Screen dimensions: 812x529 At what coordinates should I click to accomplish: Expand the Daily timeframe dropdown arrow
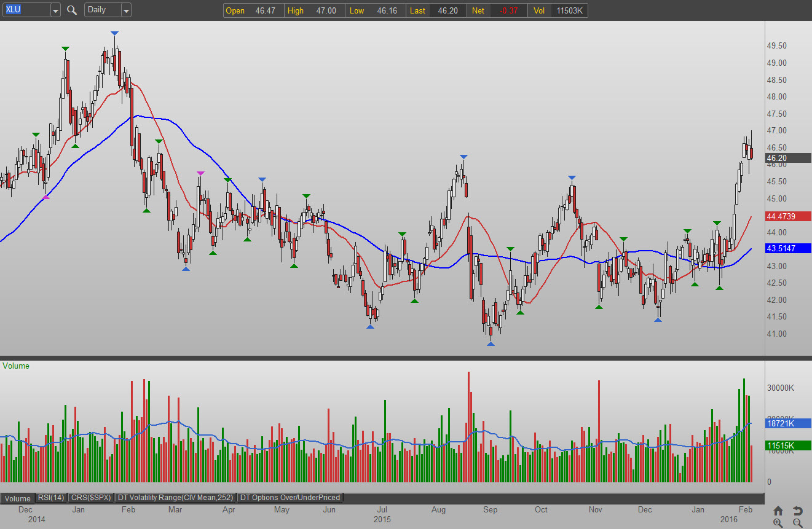126,10
